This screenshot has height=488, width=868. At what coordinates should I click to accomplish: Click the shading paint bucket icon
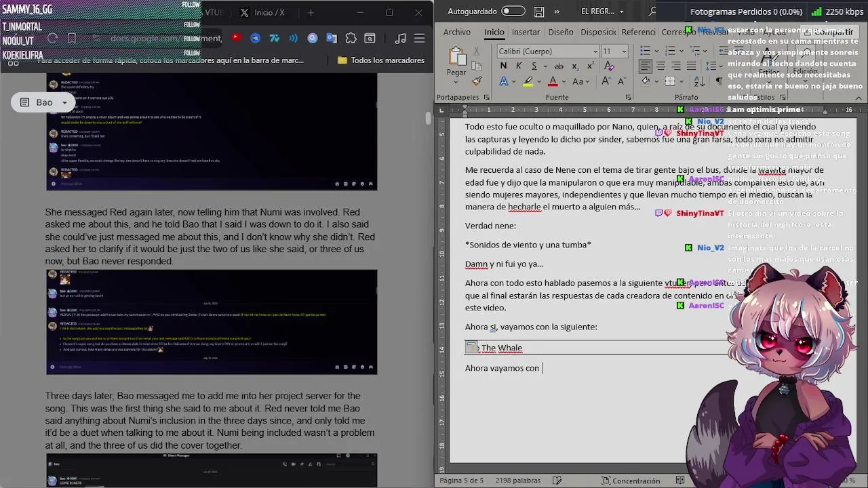(x=646, y=81)
